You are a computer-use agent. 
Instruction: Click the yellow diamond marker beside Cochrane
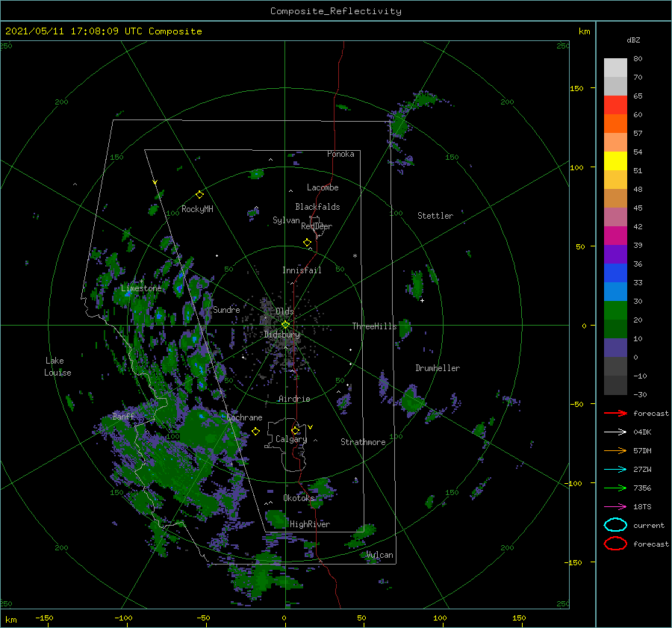255,432
